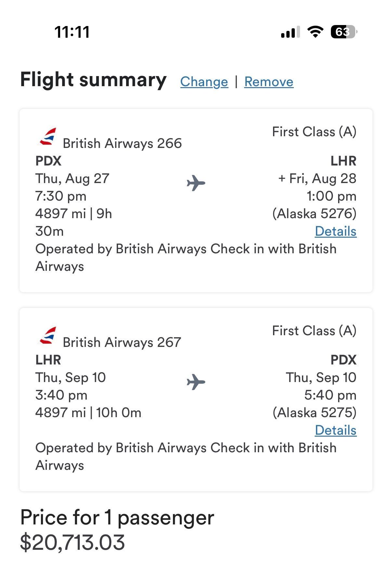The height and width of the screenshot is (568, 392).
Task: Tap the $20,713.03 price total
Action: click(x=72, y=542)
